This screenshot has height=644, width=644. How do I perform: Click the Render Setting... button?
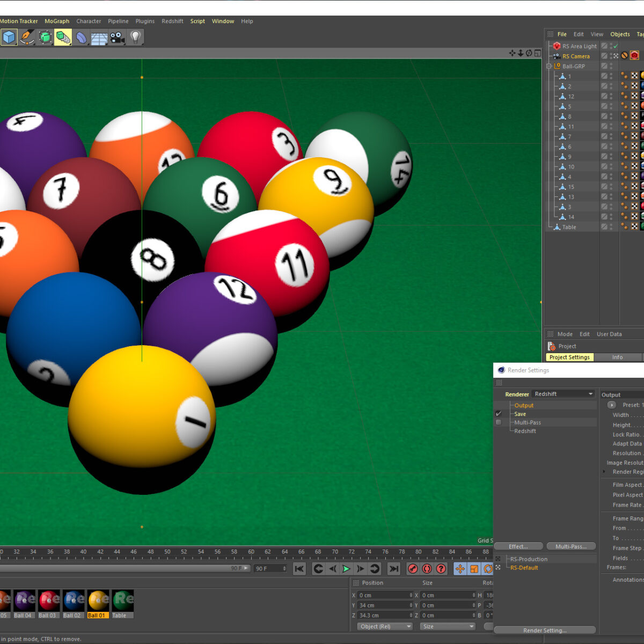545,630
